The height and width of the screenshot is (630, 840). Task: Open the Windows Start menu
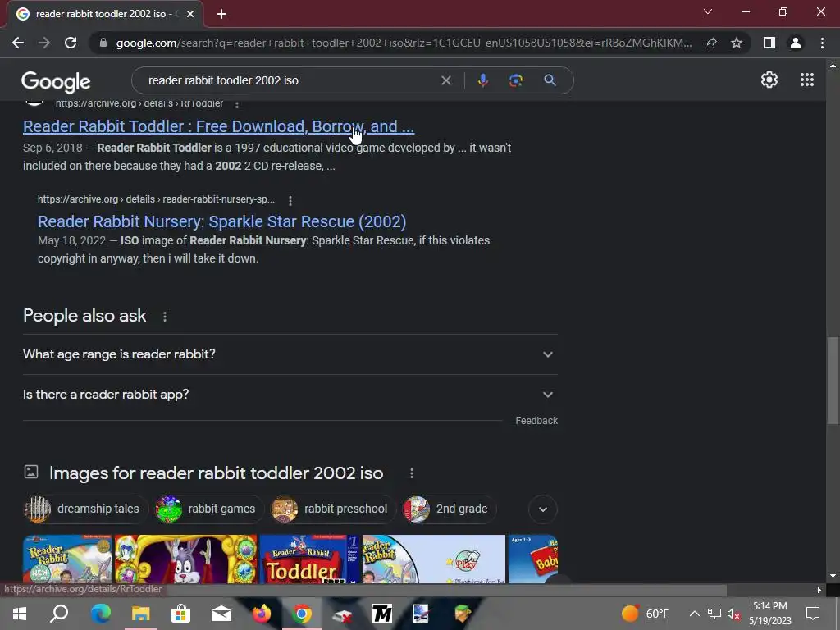[x=20, y=614]
